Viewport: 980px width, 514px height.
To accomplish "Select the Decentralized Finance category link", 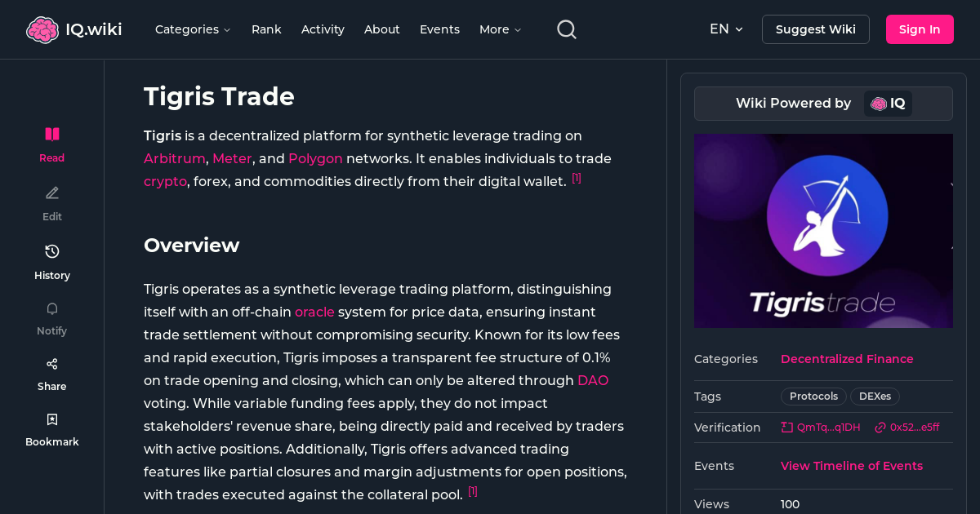I will point(847,359).
